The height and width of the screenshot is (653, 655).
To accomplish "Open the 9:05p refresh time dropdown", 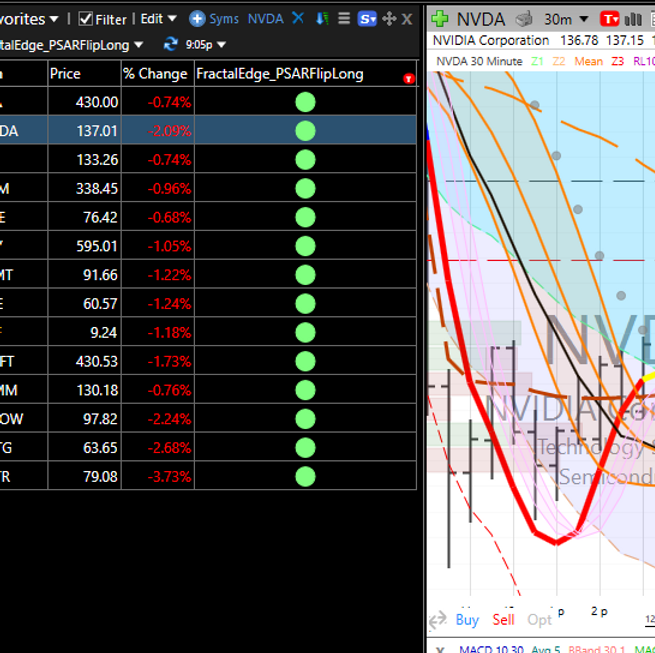I will coord(205,44).
